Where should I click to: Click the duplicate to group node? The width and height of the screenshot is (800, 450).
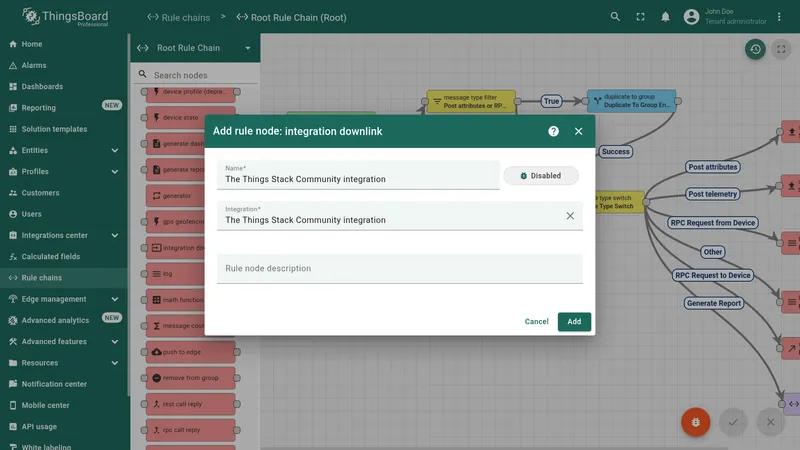[x=632, y=101]
